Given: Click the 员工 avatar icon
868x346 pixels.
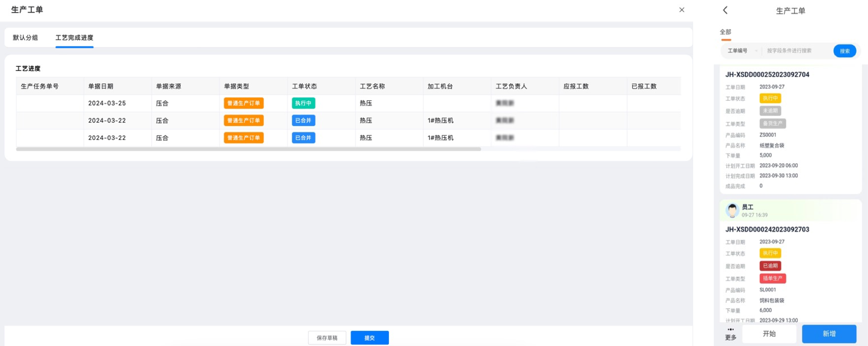Looking at the screenshot, I should [732, 210].
